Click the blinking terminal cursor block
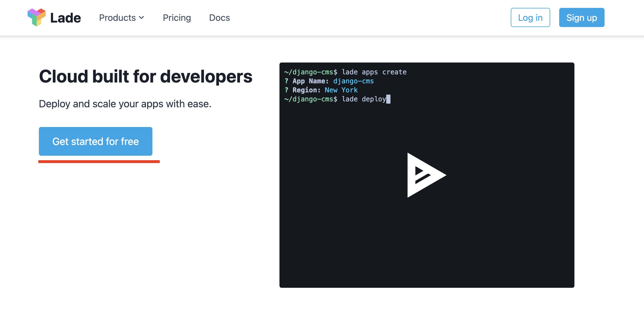 click(x=388, y=99)
